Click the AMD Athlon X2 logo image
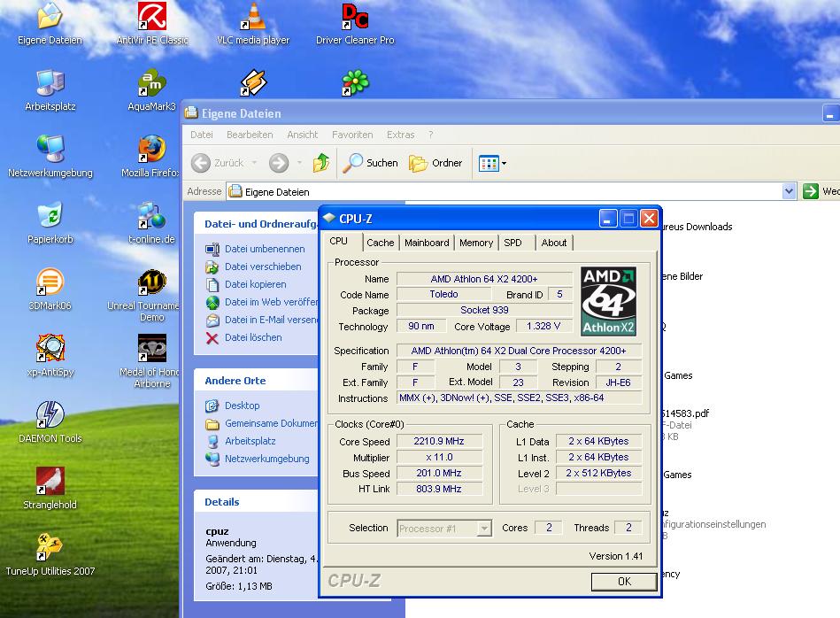Screen dimensions: 840x618 pos(609,301)
